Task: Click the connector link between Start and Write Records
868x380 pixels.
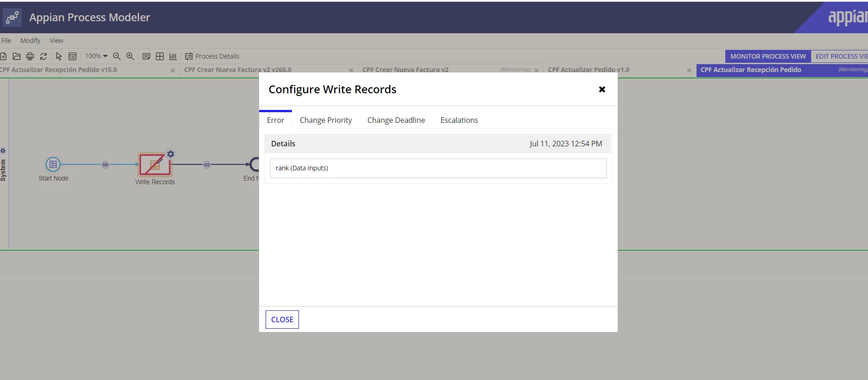Action: [x=105, y=164]
